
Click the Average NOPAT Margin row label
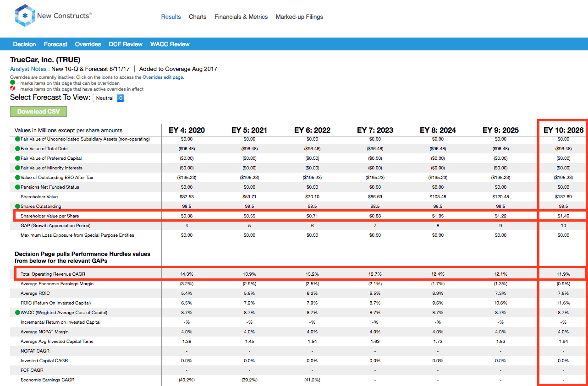click(44, 332)
